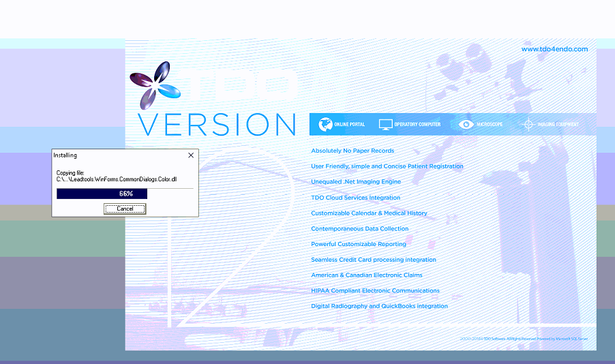615x364 pixels.
Task: Open the www.tdo4endo.com website link
Action: [x=554, y=49]
